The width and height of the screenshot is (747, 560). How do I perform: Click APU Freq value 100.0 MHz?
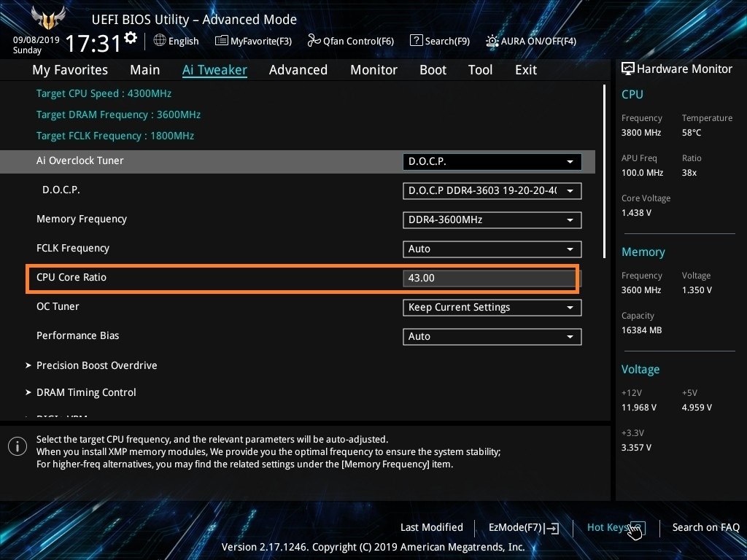(x=642, y=172)
